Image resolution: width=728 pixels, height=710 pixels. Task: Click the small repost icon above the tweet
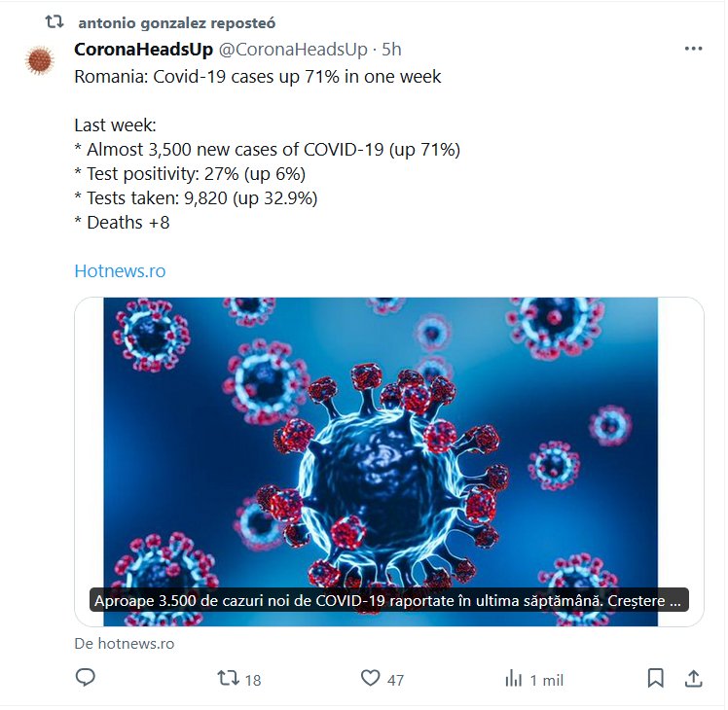(x=55, y=21)
